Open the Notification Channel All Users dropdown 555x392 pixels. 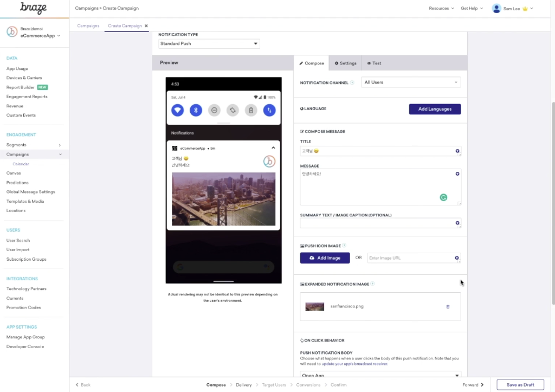point(411,82)
